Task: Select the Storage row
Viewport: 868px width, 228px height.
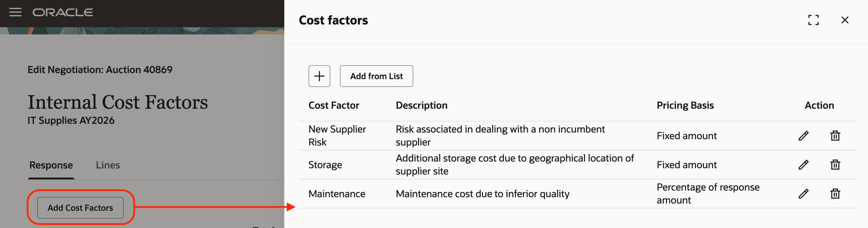Action: coord(325,165)
